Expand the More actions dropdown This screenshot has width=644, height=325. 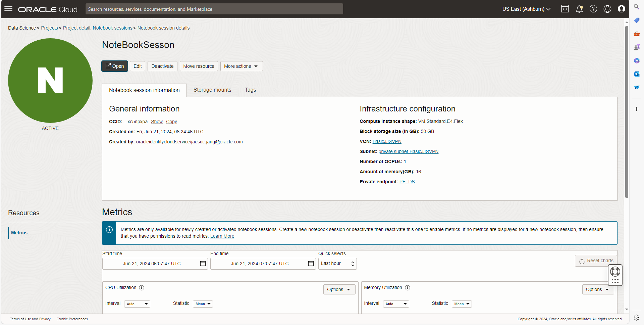click(x=241, y=66)
